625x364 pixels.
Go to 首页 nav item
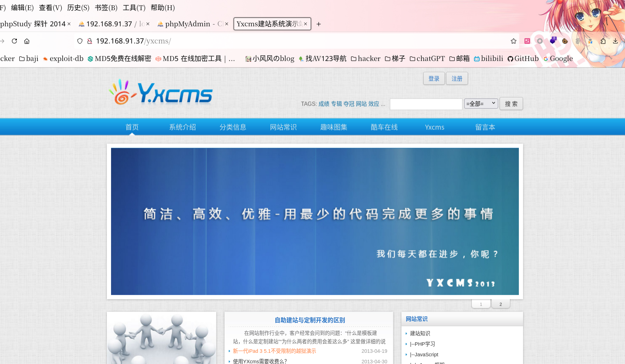coord(132,127)
